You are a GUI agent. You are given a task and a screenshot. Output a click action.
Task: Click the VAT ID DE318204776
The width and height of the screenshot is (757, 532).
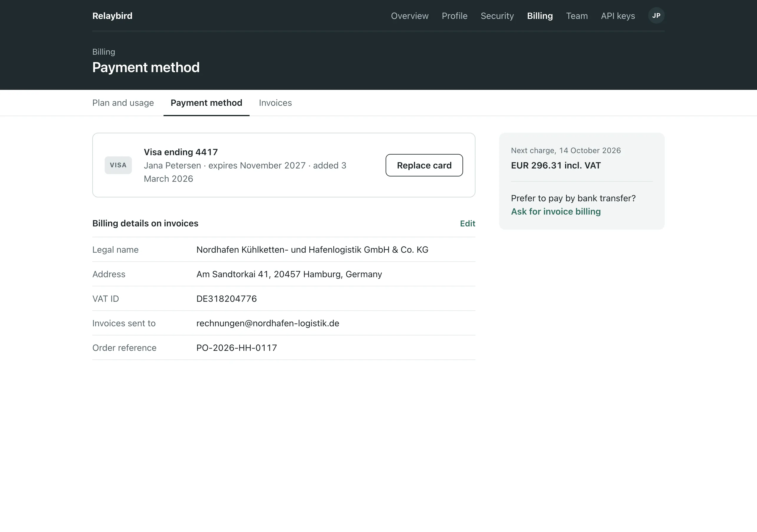pyautogui.click(x=227, y=299)
